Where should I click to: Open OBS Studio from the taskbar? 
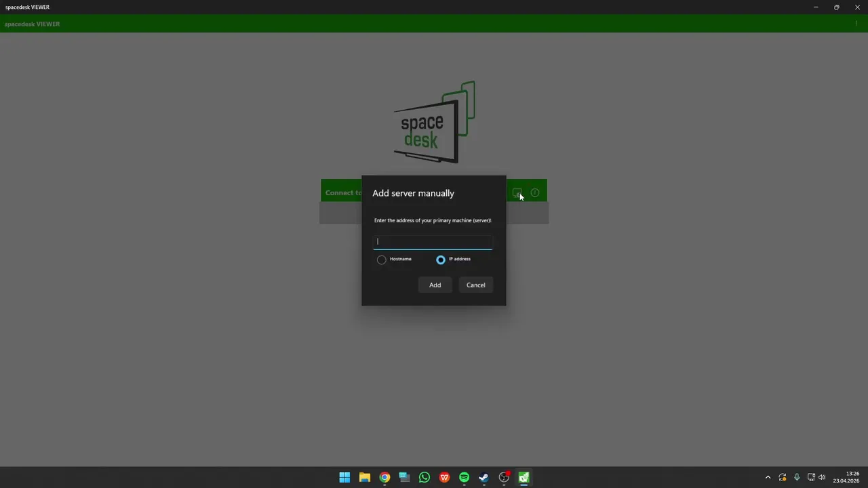[x=504, y=477]
